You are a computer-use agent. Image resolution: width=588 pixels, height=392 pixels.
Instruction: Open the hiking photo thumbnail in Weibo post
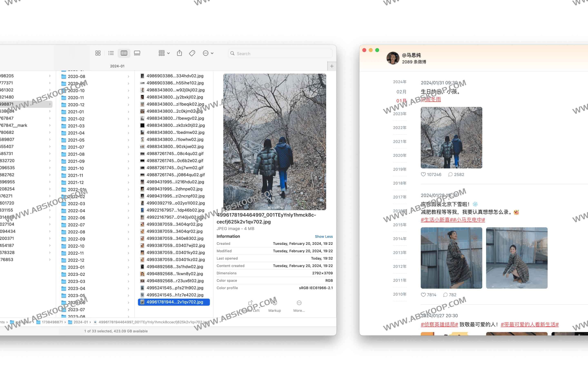coord(451,137)
